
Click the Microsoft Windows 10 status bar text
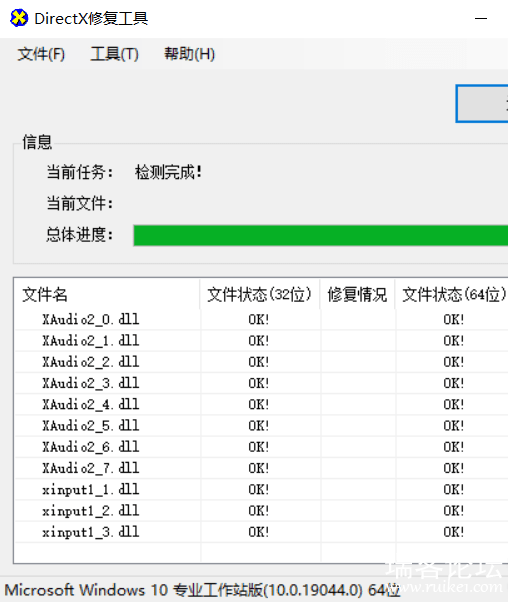coord(203,590)
